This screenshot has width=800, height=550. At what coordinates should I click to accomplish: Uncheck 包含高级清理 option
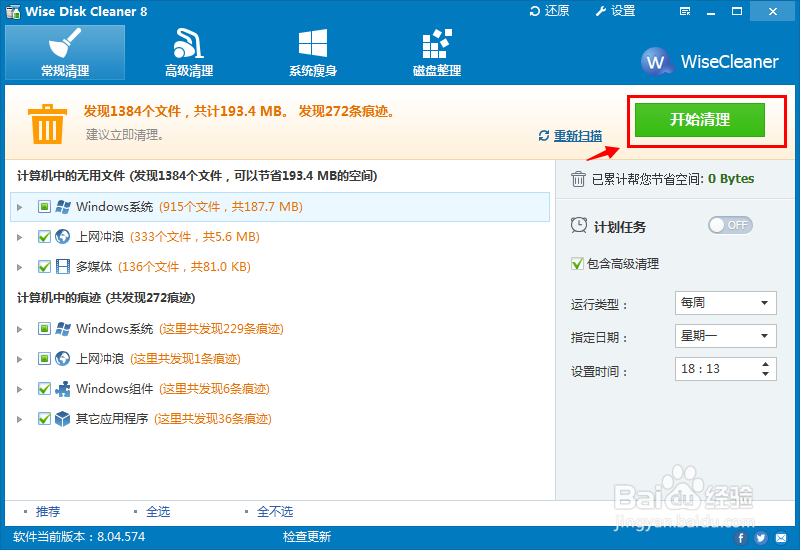(x=577, y=264)
